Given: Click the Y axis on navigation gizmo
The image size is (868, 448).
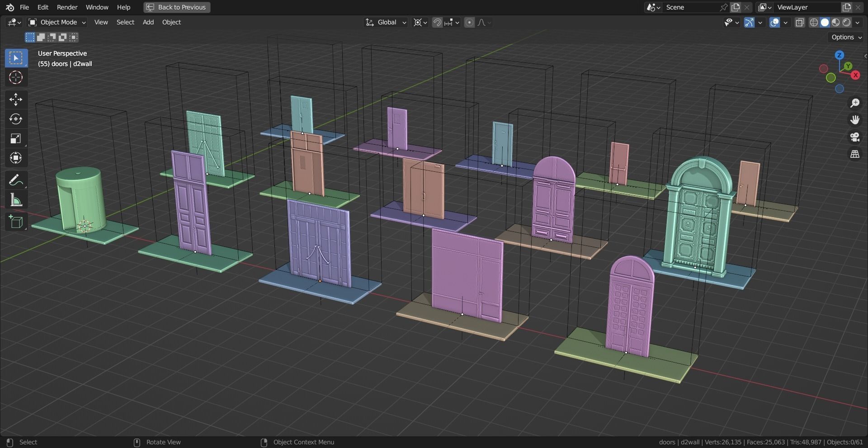Looking at the screenshot, I should [x=848, y=66].
